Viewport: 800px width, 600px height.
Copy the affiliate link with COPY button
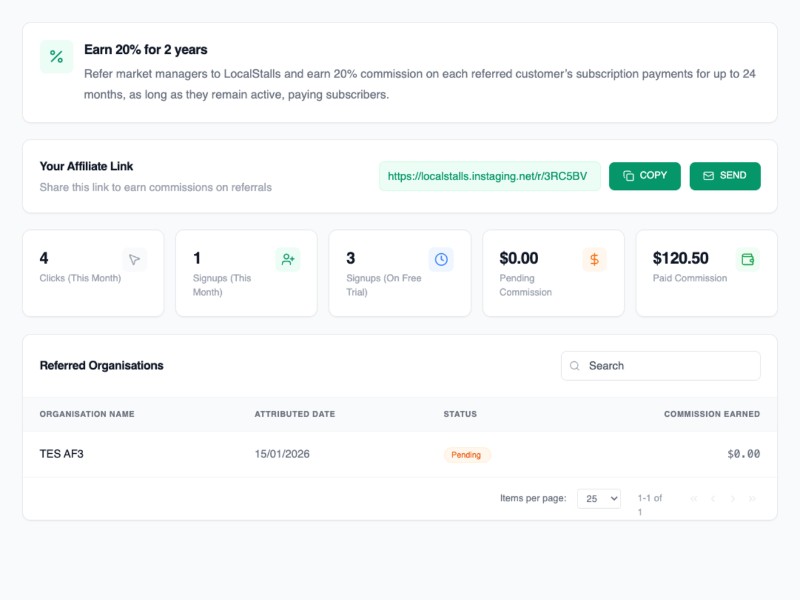coord(644,176)
